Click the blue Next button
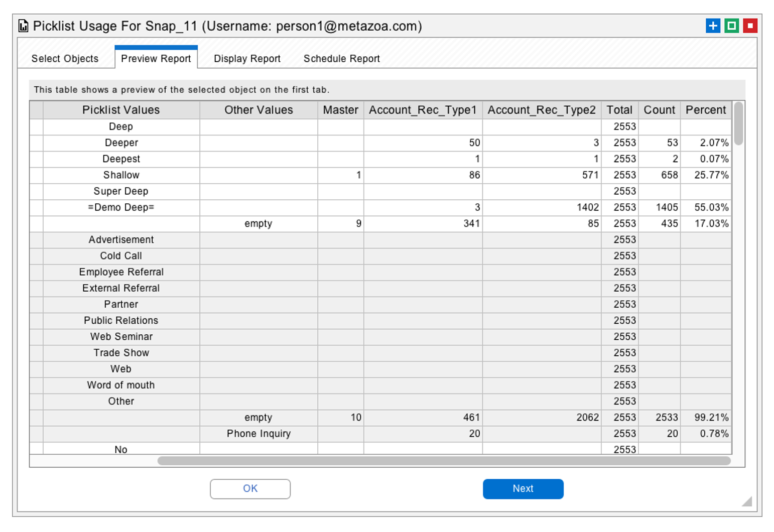774x532 pixels. (523, 489)
